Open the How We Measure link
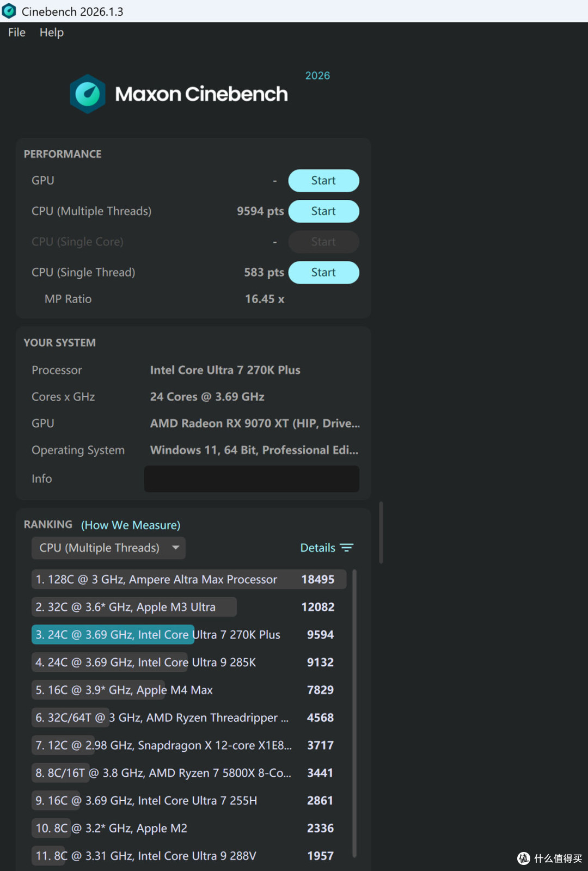This screenshot has width=588, height=871. tap(131, 525)
